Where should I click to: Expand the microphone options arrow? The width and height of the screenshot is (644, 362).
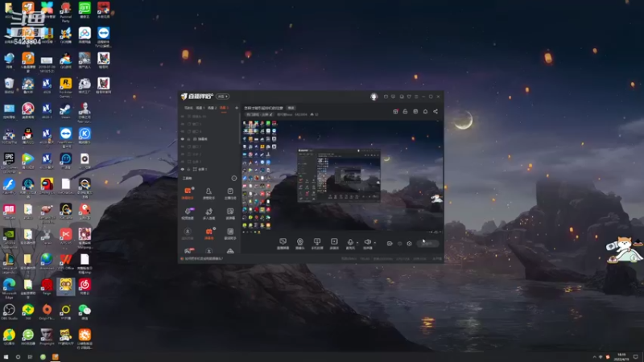coord(357,243)
